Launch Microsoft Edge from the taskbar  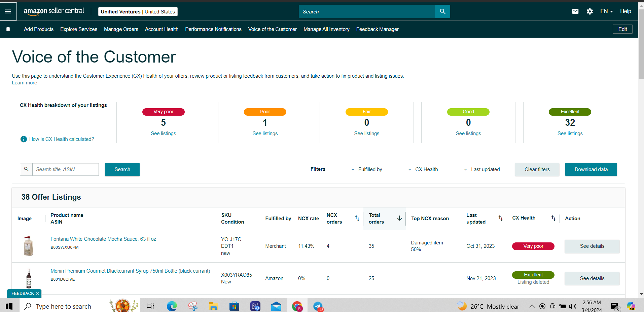pyautogui.click(x=172, y=306)
